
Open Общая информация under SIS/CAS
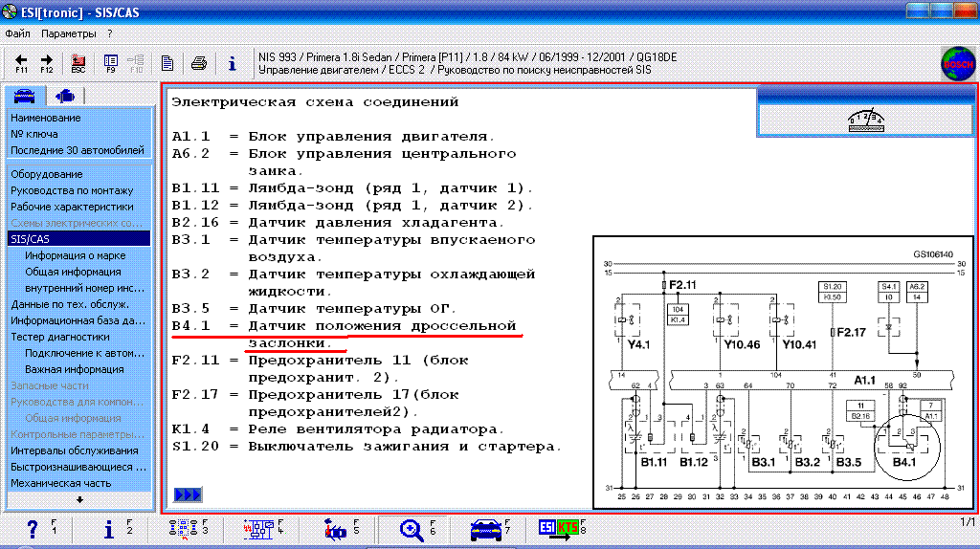[73, 271]
